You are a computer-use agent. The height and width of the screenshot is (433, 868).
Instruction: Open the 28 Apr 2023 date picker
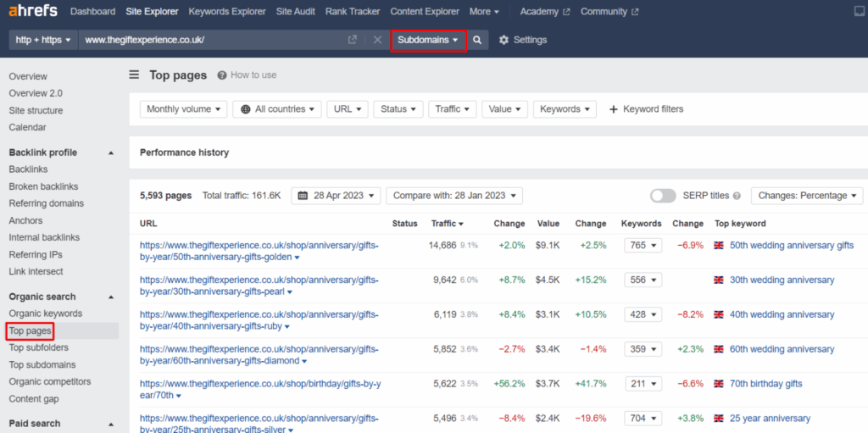tap(336, 196)
